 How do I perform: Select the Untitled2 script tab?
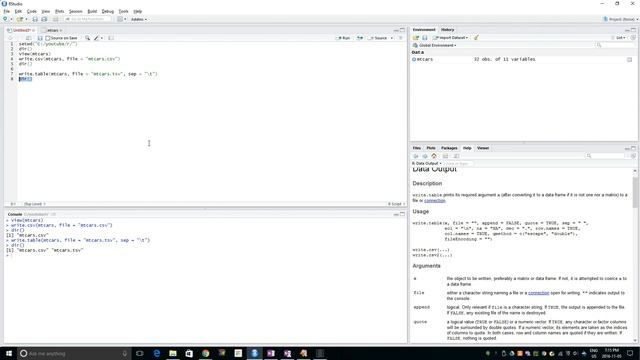[x=21, y=30]
